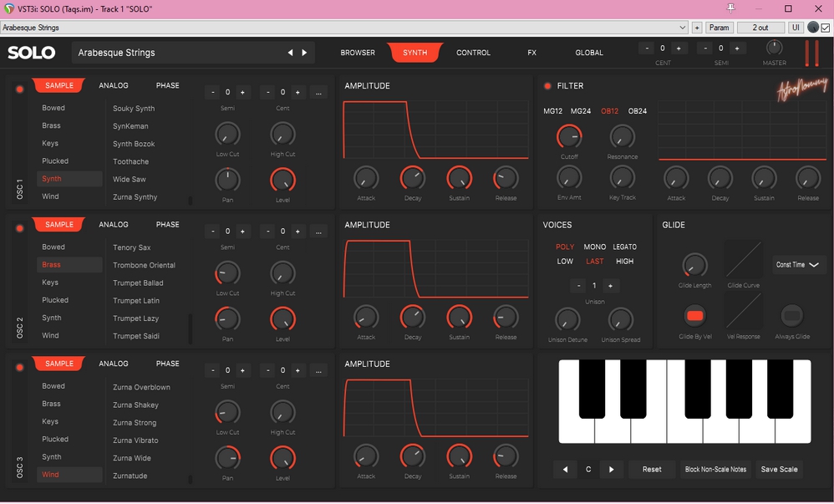Enable the REAPER FX bypass checkbox
Screen dimensions: 834x504
826,28
